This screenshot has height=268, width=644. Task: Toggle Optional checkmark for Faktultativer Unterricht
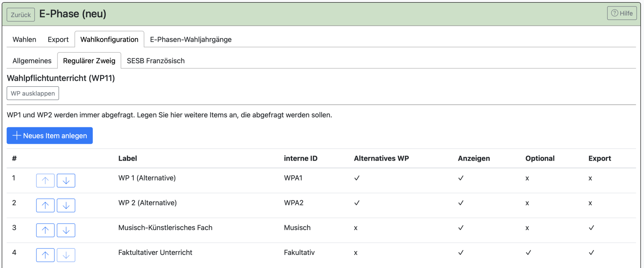(x=528, y=253)
